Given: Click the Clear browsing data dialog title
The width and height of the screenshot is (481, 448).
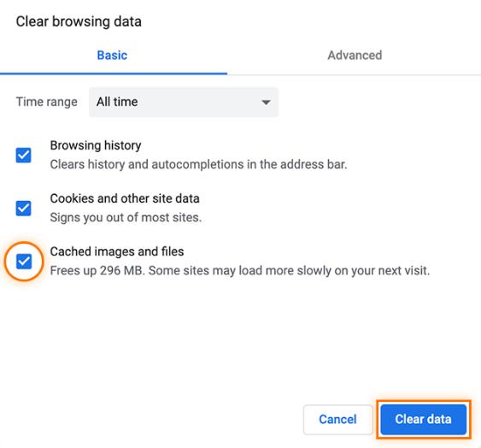Looking at the screenshot, I should coord(79,21).
